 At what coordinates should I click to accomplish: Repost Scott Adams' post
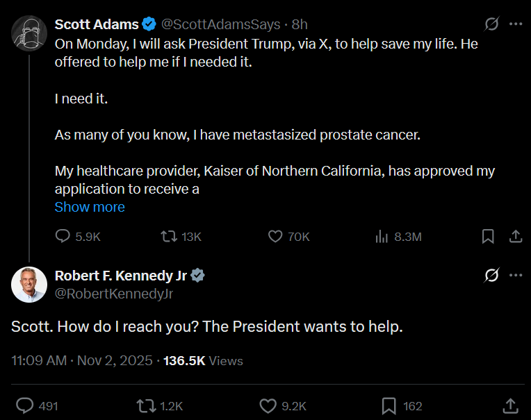coord(168,237)
